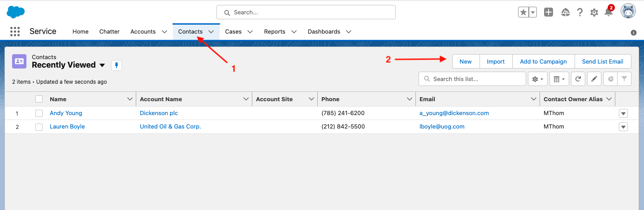Go to the Chatter tab
Viewport: 644px width, 210px height.
click(x=109, y=32)
